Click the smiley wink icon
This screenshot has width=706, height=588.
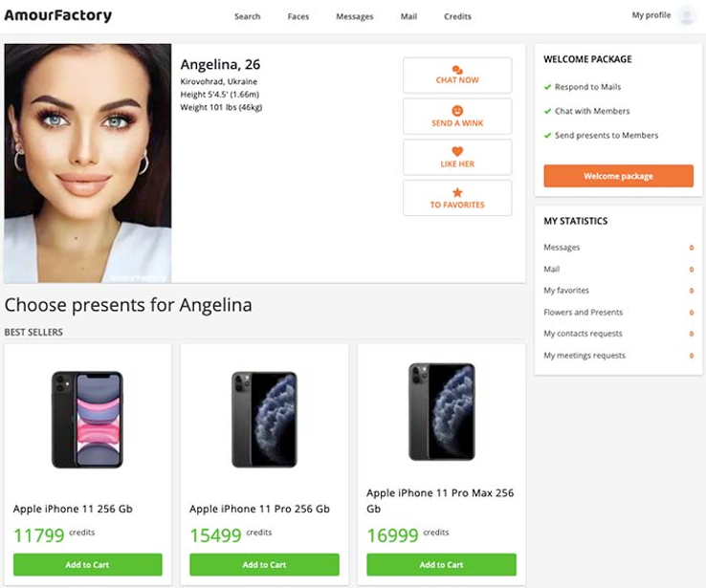457,111
